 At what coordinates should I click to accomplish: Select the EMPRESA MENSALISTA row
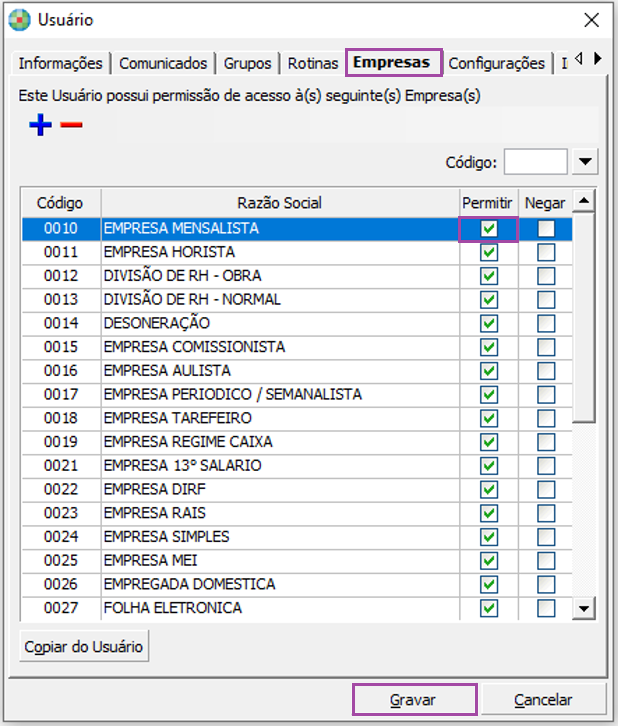click(x=297, y=229)
